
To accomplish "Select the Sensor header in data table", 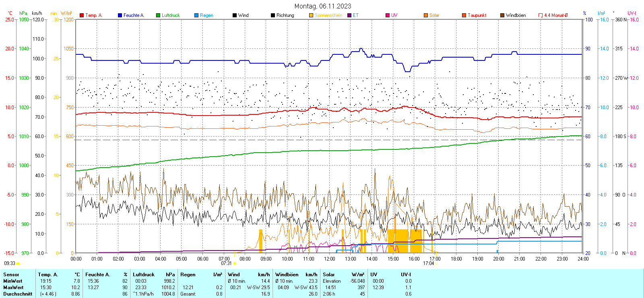I will [x=11, y=275].
